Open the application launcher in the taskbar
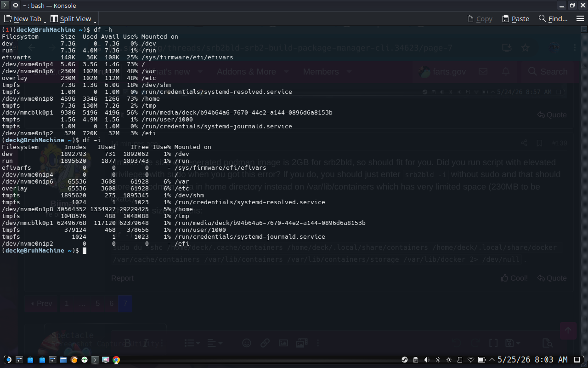This screenshot has width=588, height=368. tap(8, 360)
